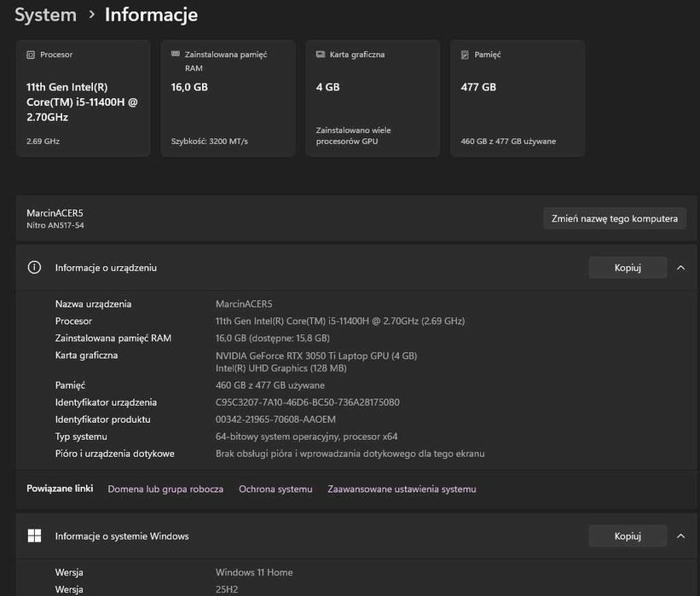700x596 pixels.
Task: Open Ochrona systemu link
Action: point(275,489)
